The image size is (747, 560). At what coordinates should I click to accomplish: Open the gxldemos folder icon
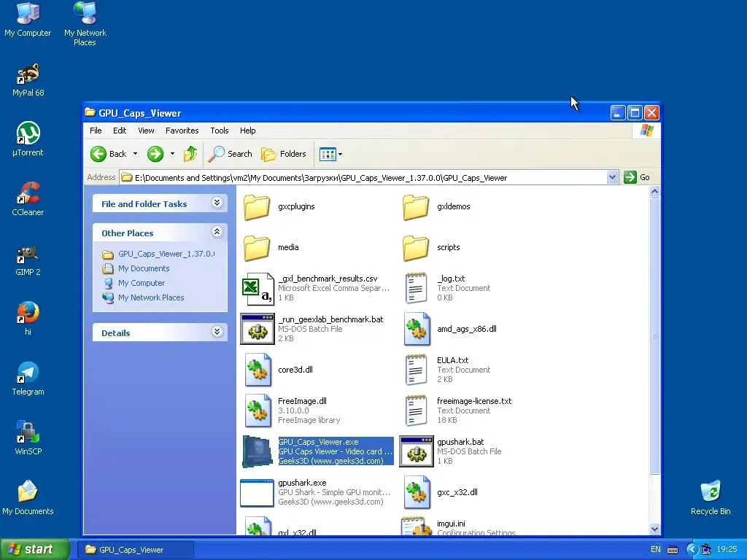[x=416, y=206]
